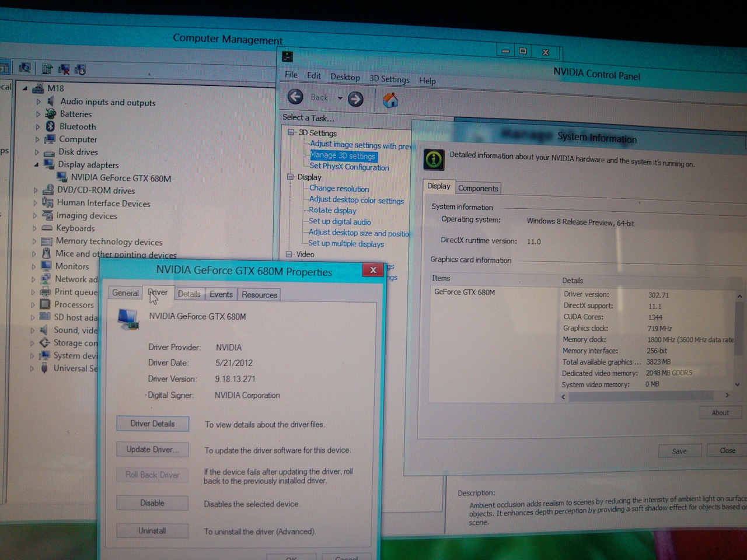Screen dimensions: 747x560
Task: Open the Back history dropdown arrow
Action: pos(340,99)
